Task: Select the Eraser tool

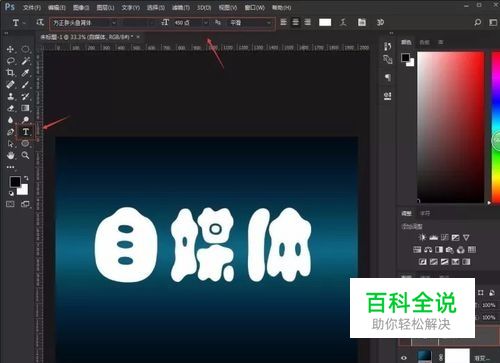Action: coord(10,108)
